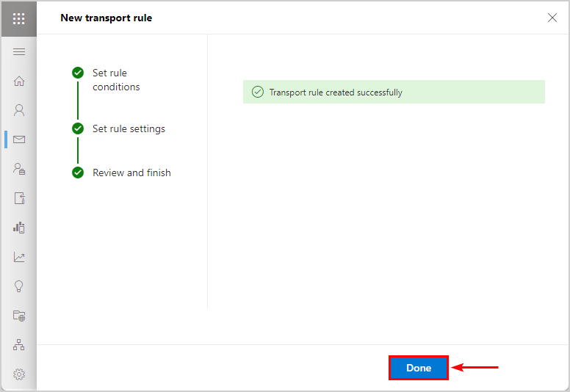The image size is (570, 392).
Task: Open the Roles person-lock icon
Action: 19,169
